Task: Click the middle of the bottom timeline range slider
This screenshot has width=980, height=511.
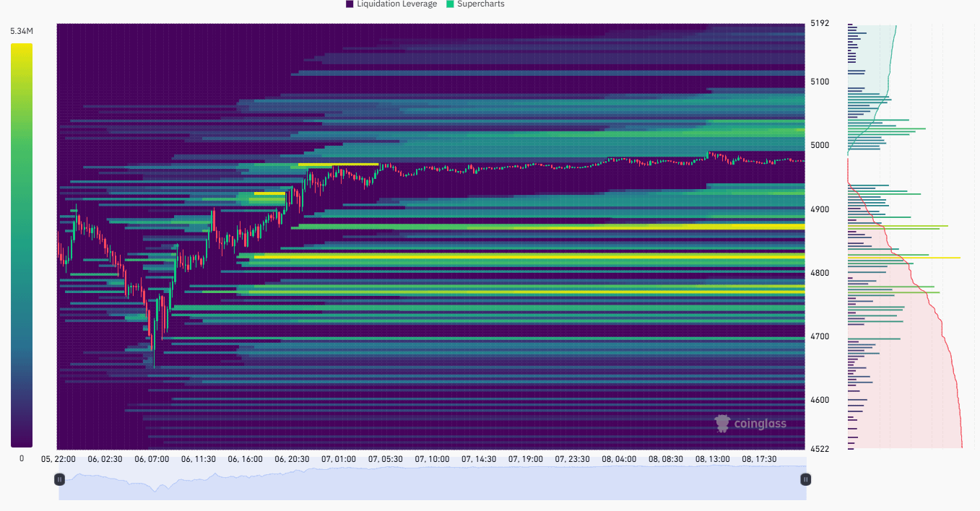Action: coord(433,483)
